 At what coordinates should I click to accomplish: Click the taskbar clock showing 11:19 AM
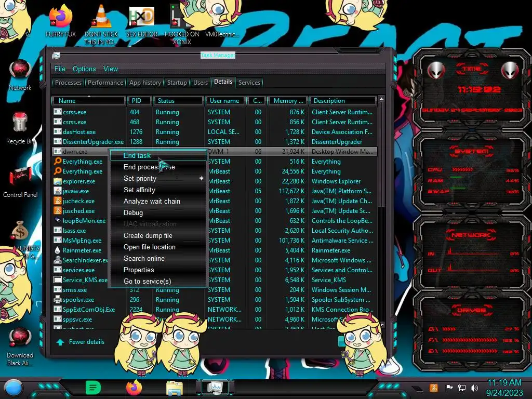click(x=504, y=388)
